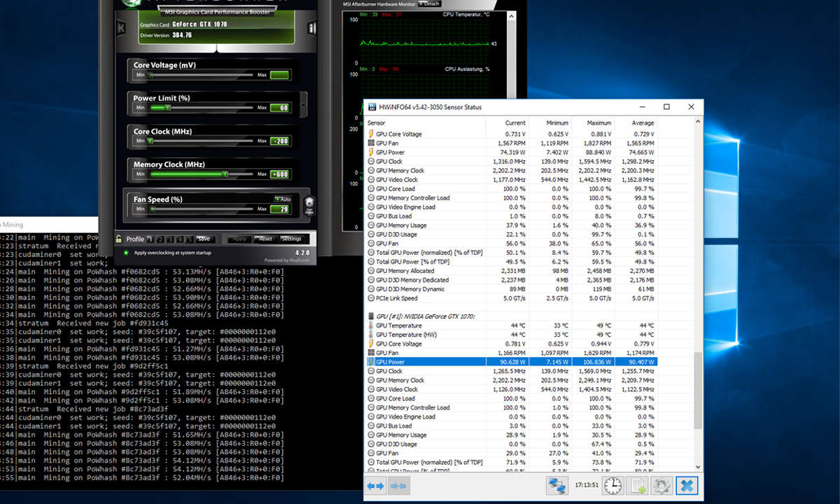Click lightning icon of the 74.319 W row
The width and height of the screenshot is (840, 504).
click(x=371, y=152)
